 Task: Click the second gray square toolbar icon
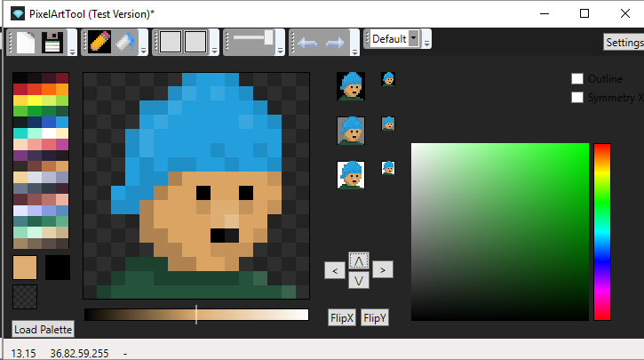[195, 42]
